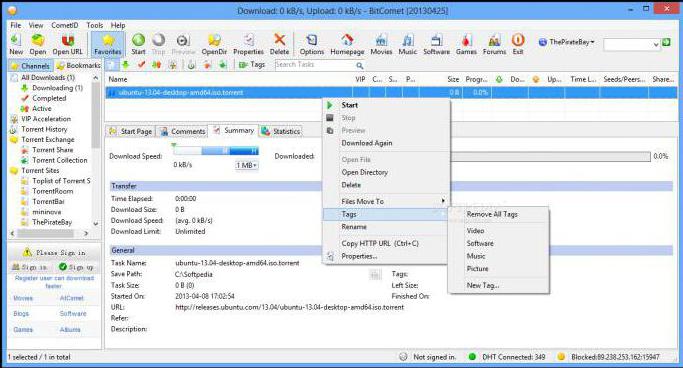
Task: Click the Open URL magnet icon
Action: 68,44
